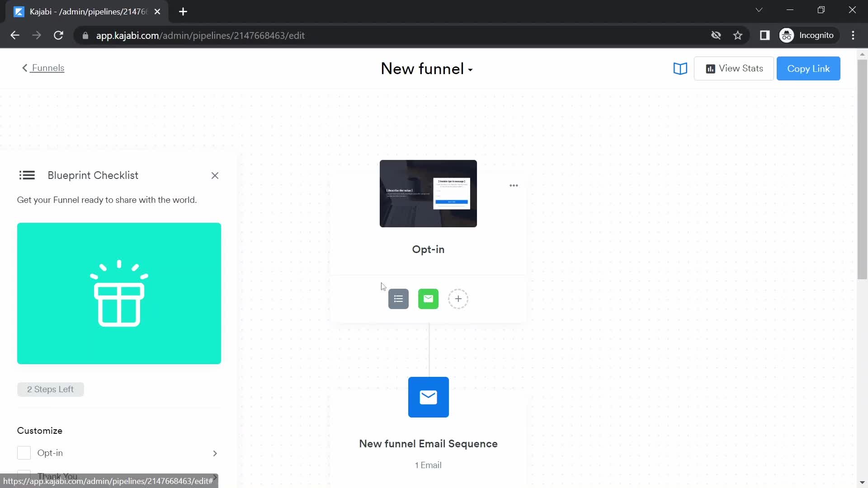The image size is (868, 488).
Task: Click the book/guide icon in top toolbar
Action: (680, 68)
